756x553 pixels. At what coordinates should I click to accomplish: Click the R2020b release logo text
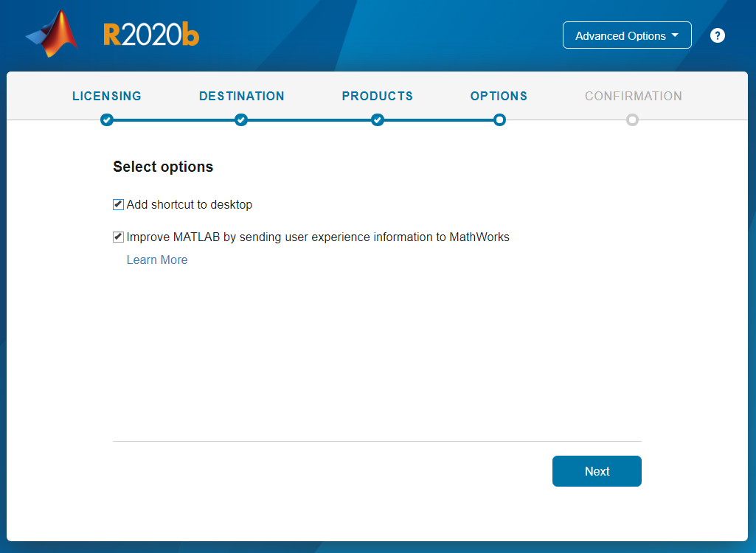151,35
